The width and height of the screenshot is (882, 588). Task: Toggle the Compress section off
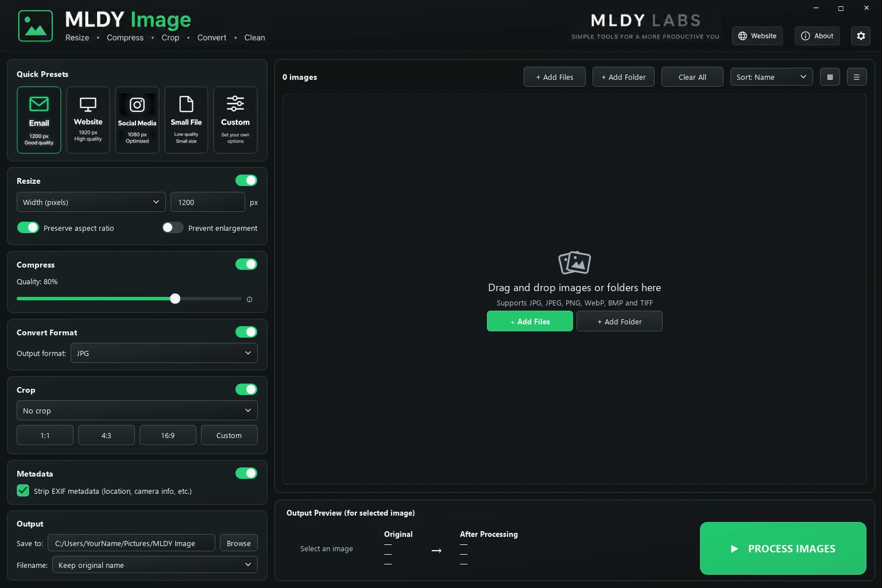click(246, 264)
